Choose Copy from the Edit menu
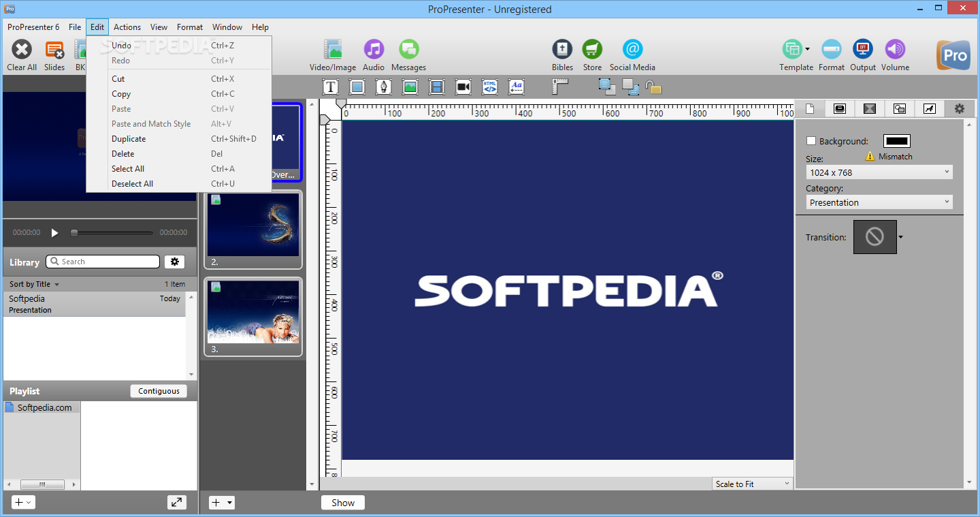The height and width of the screenshot is (517, 980). [180, 94]
